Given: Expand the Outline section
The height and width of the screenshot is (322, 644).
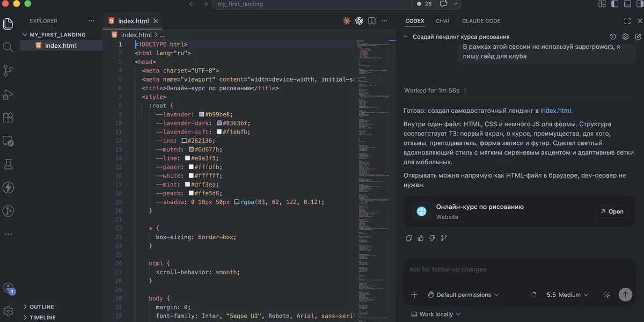Looking at the screenshot, I should coord(42,307).
